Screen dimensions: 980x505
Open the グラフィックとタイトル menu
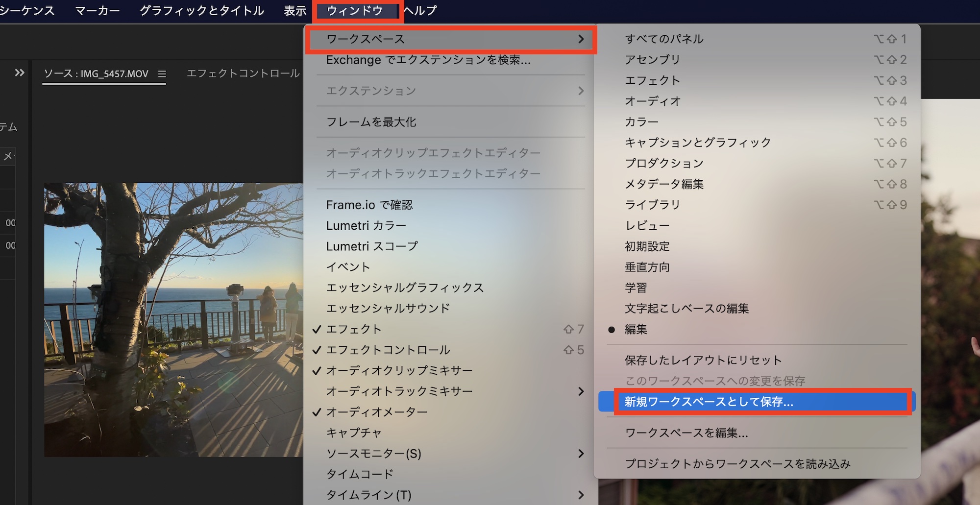[x=202, y=10]
